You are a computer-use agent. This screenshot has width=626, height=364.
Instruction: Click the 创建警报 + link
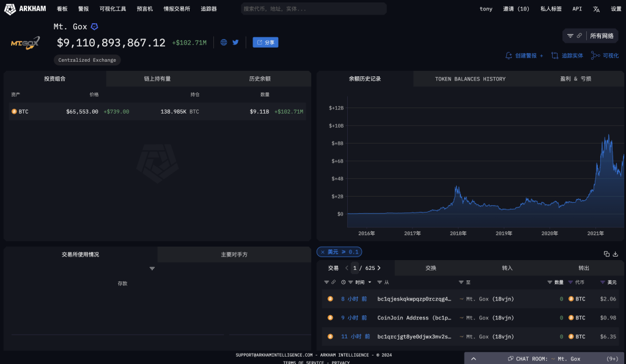pyautogui.click(x=524, y=56)
